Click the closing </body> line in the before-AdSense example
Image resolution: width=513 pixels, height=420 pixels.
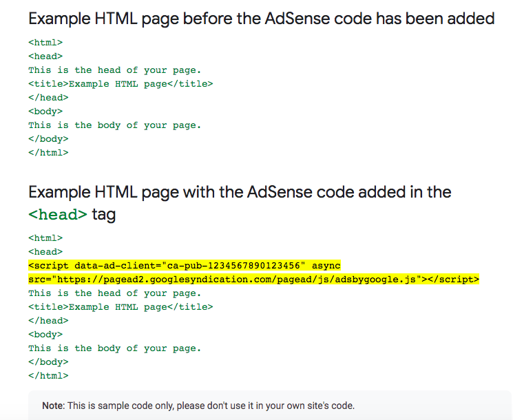(48, 139)
